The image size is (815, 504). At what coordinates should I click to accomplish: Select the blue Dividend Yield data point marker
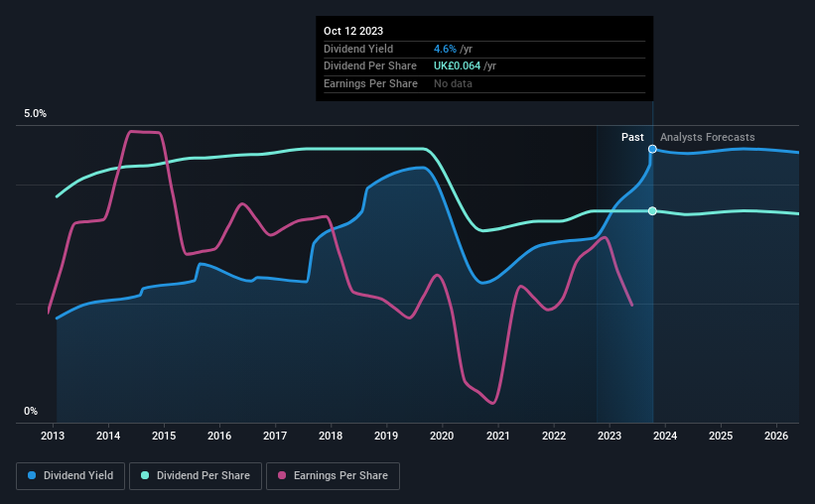[652, 149]
